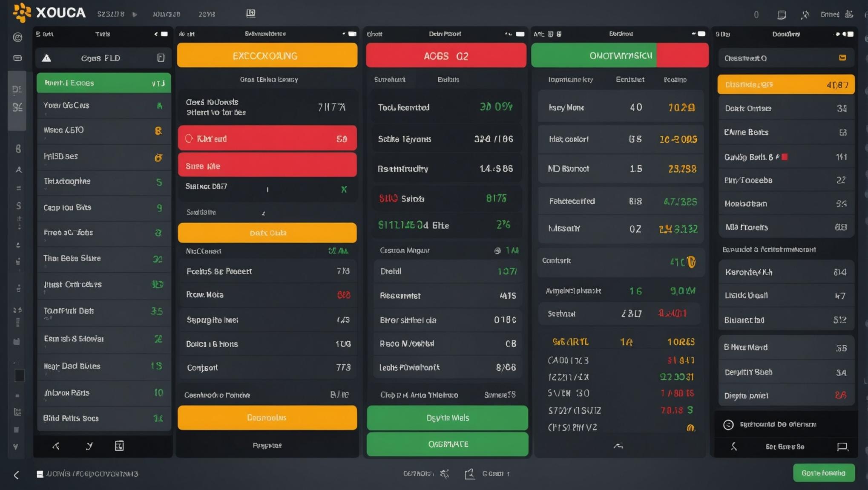This screenshot has width=868, height=490.
Task: Open the arrow dropdown in Doodelry header
Action: point(838,34)
